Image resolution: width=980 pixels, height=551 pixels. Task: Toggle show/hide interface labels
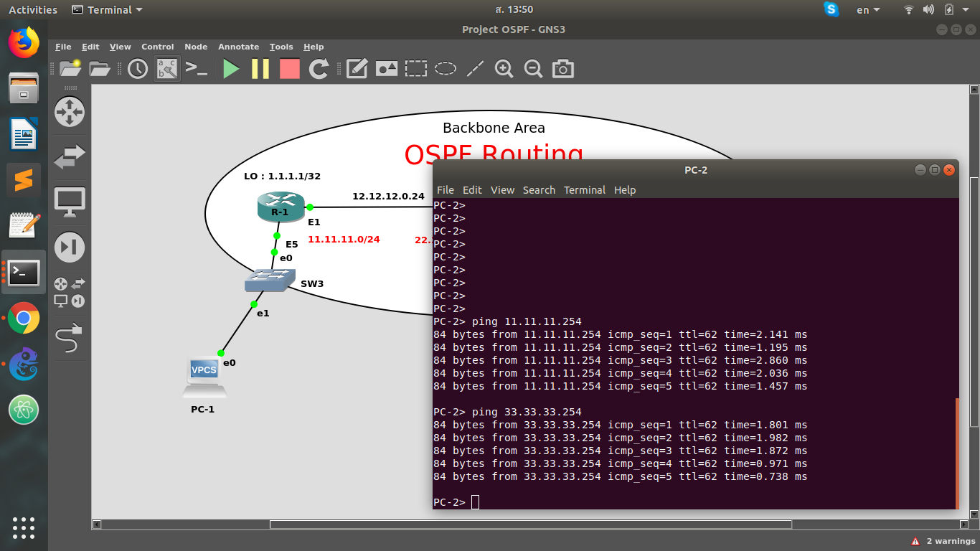point(167,69)
